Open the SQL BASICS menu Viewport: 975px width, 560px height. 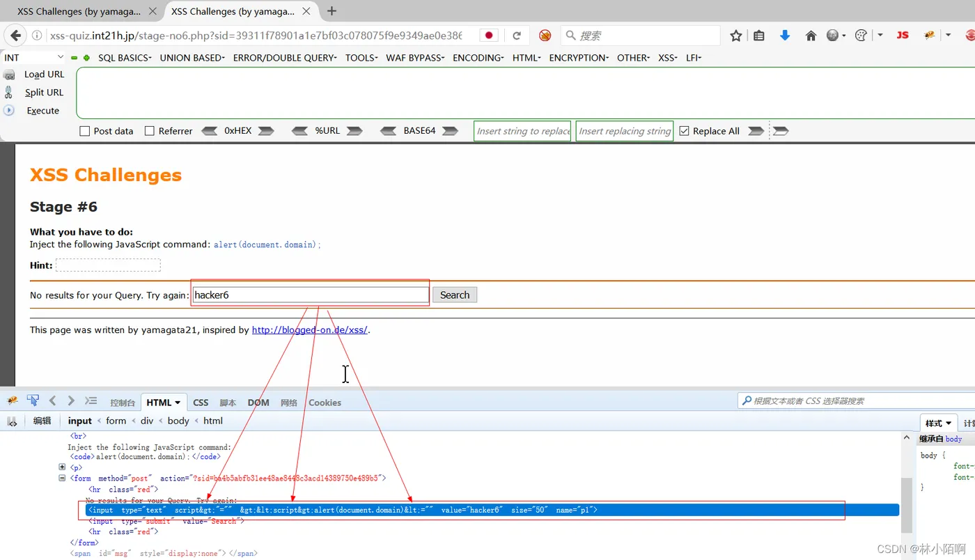click(x=125, y=58)
